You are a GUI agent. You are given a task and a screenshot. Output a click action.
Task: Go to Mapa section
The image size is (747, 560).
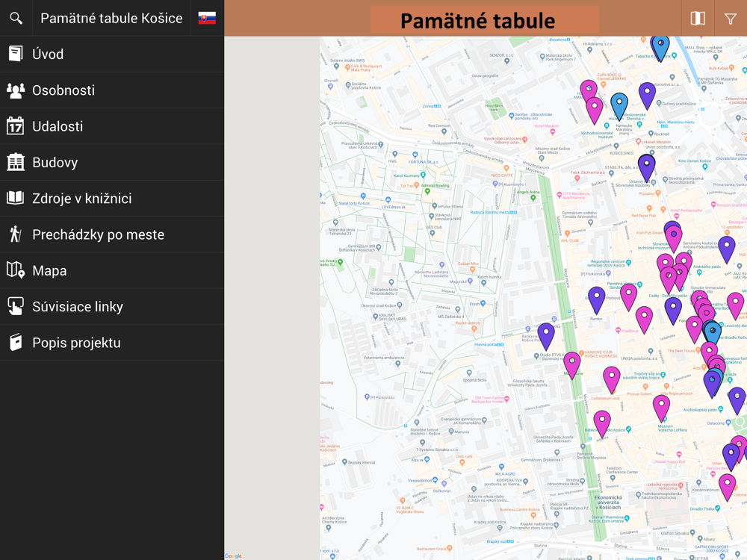112,270
